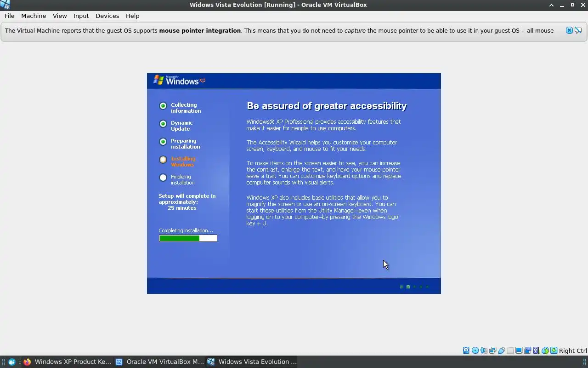Image resolution: width=588 pixels, height=368 pixels.
Task: Click the green installation progress bar
Action: pyautogui.click(x=188, y=238)
